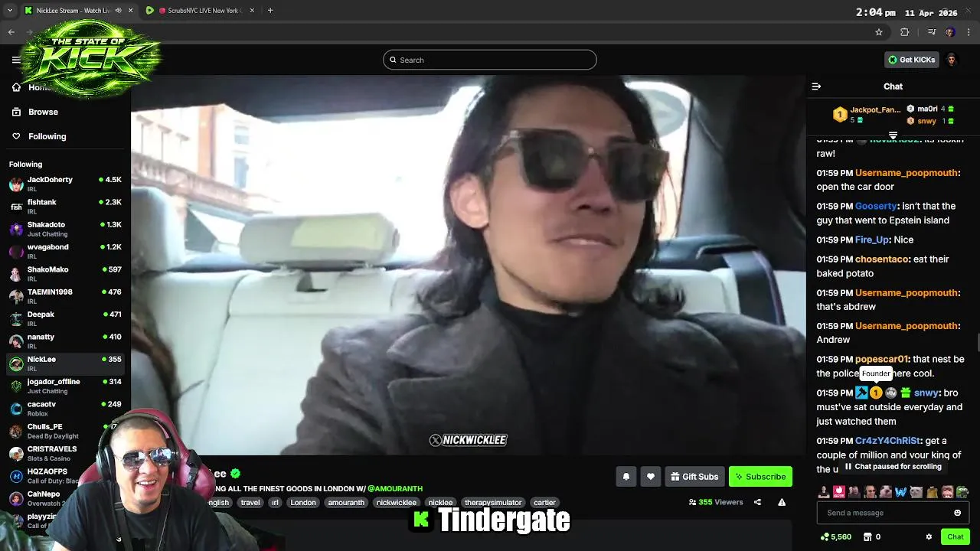Switch to ScrubsNYC LIVE tab
Viewport: 980px width, 551px height.
pyautogui.click(x=201, y=11)
